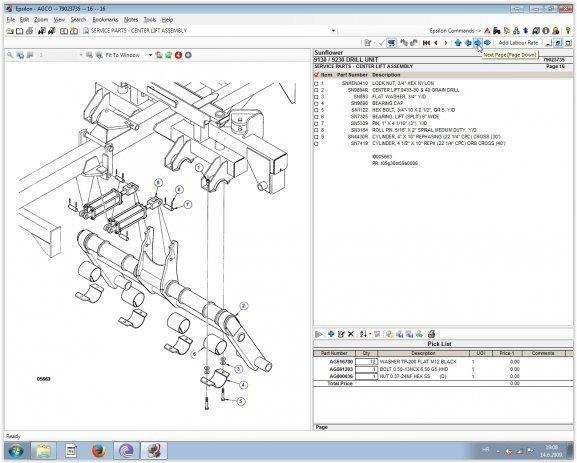Click the forward arrow navigation icon
Viewport: 577px width, 463px height.
pyautogui.click(x=446, y=43)
